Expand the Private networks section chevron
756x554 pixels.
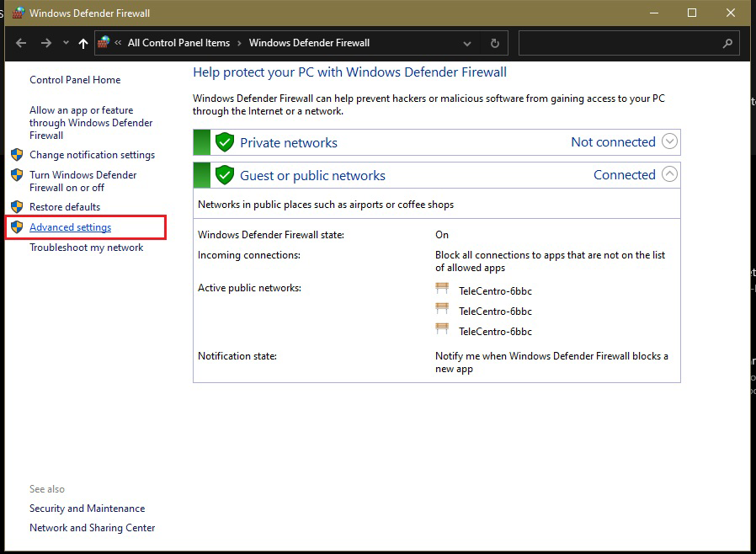tap(669, 141)
